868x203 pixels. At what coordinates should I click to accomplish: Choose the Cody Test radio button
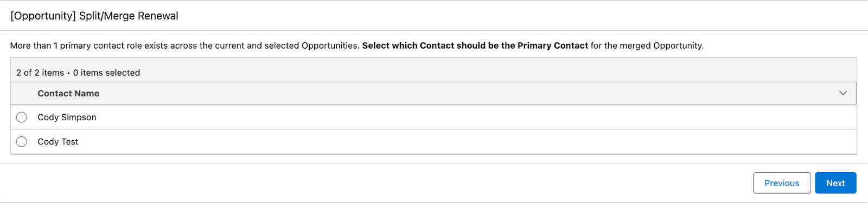(22, 142)
